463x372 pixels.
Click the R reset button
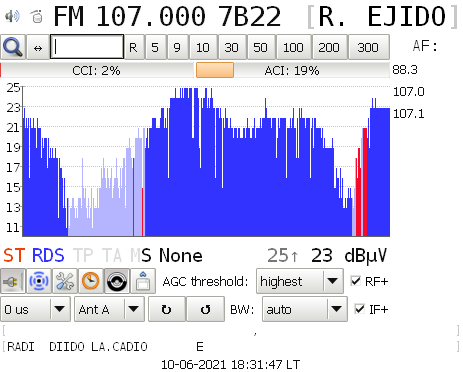(133, 47)
